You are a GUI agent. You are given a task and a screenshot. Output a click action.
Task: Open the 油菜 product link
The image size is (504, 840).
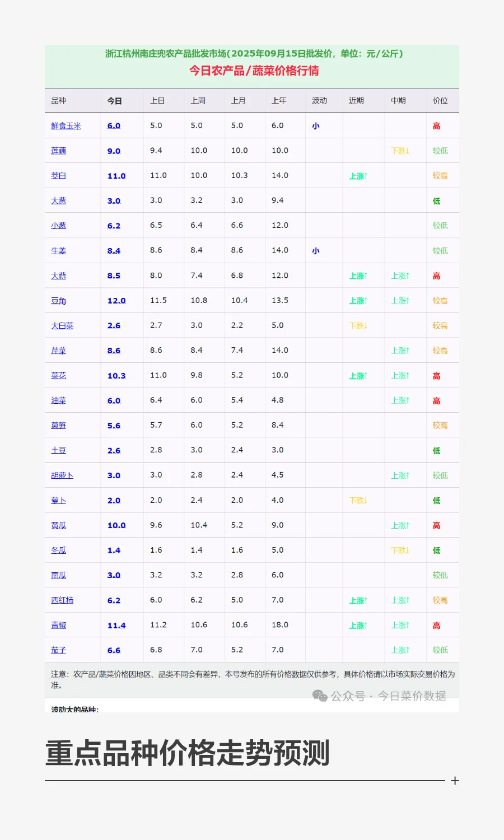coord(59,400)
